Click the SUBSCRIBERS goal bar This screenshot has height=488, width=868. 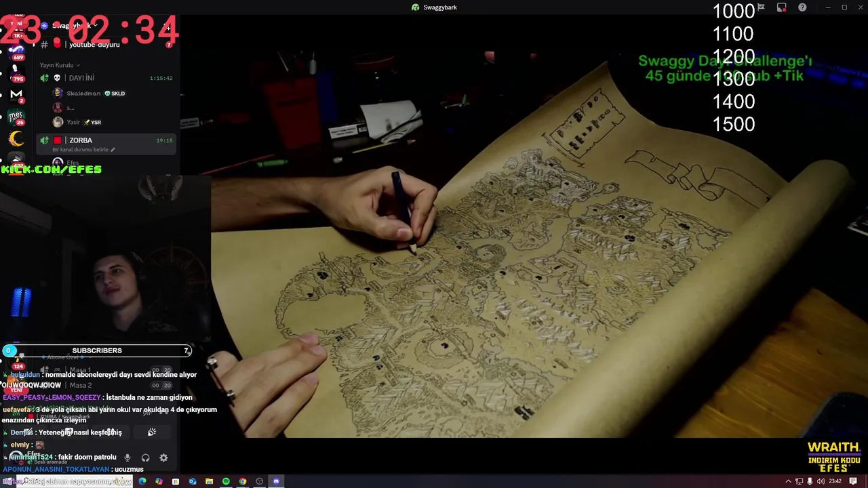97,350
